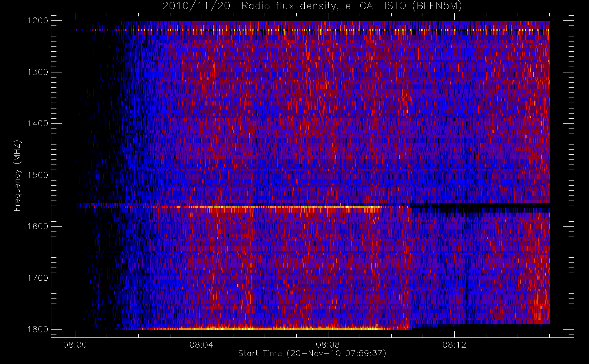Click the 08:08 time tick label

pyautogui.click(x=328, y=345)
